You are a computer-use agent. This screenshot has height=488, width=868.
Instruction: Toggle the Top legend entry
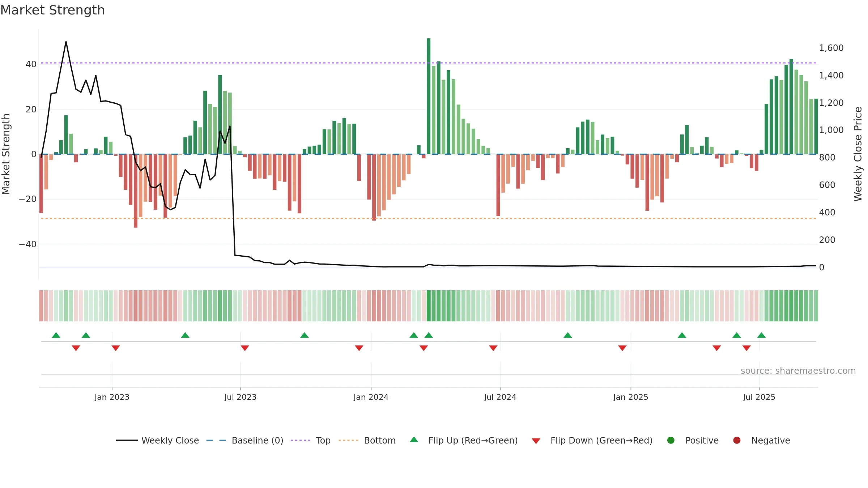310,440
